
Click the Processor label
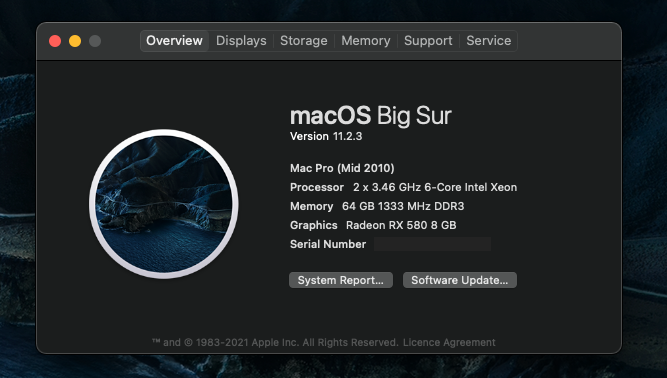317,188
